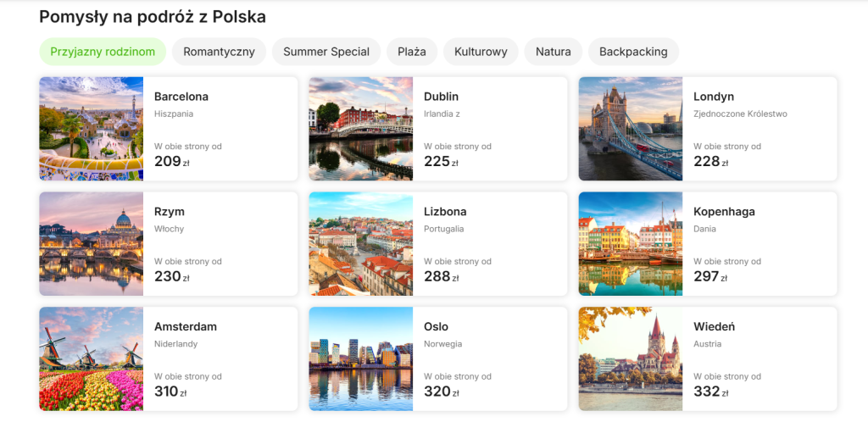The width and height of the screenshot is (868, 422).
Task: Click the London Tower Bridge image
Action: click(x=630, y=129)
